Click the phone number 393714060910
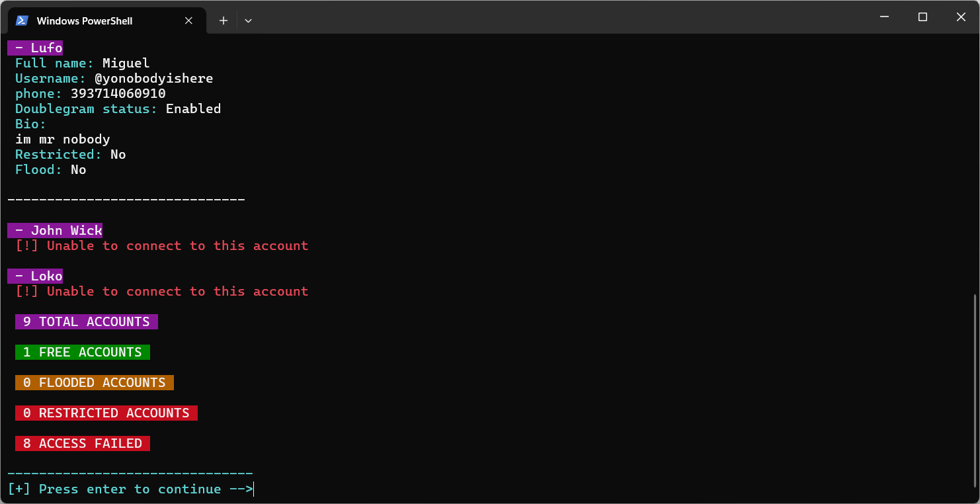 click(118, 94)
